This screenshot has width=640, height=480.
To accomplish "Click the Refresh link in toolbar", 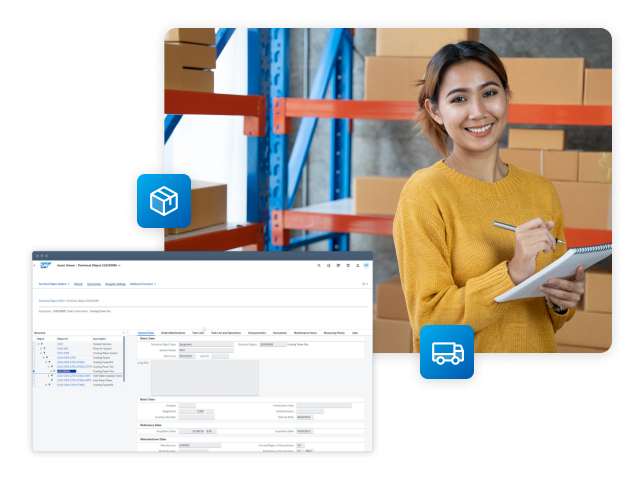I will coord(78,284).
